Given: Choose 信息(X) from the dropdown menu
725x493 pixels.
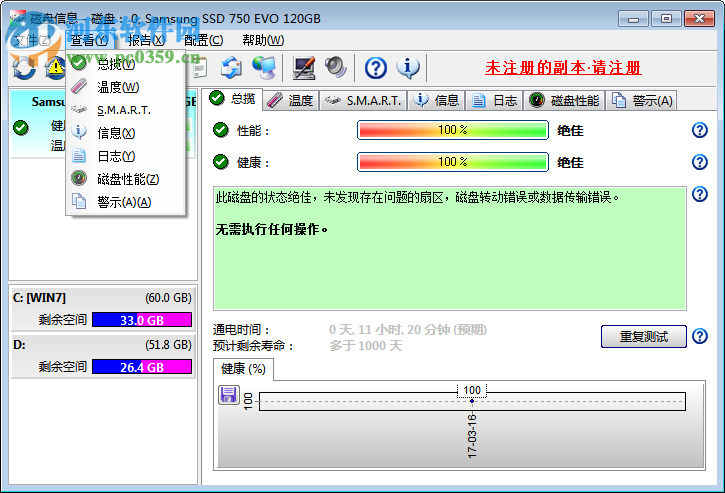Looking at the screenshot, I should tap(125, 133).
